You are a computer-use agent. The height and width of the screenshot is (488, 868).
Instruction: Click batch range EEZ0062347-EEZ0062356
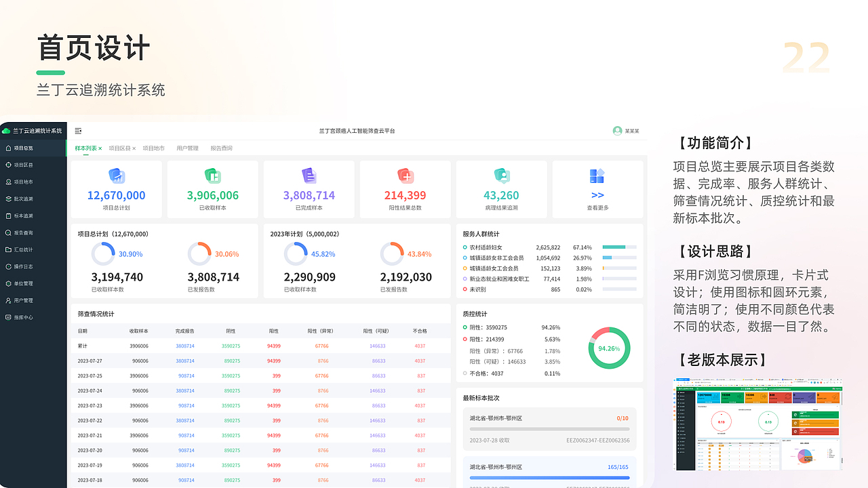click(x=598, y=441)
